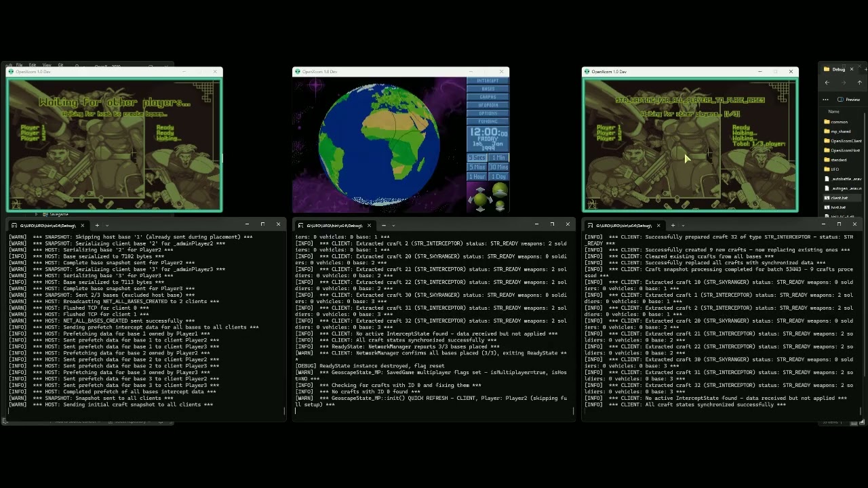Open tab dropdown in middle terminal
Screen dimensions: 868x488
pyautogui.click(x=394, y=225)
